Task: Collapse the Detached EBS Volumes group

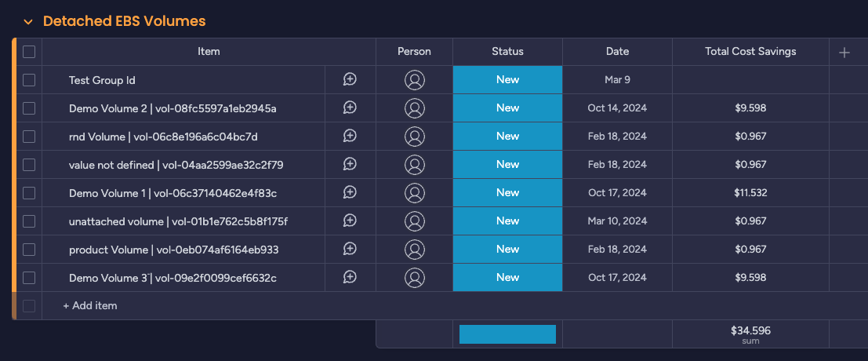Action: [x=28, y=22]
